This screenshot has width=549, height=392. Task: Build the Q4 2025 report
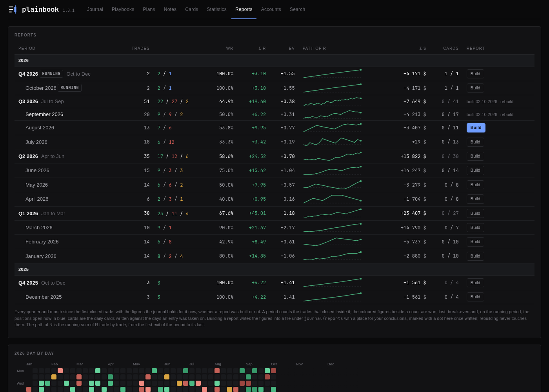pyautogui.click(x=475, y=283)
